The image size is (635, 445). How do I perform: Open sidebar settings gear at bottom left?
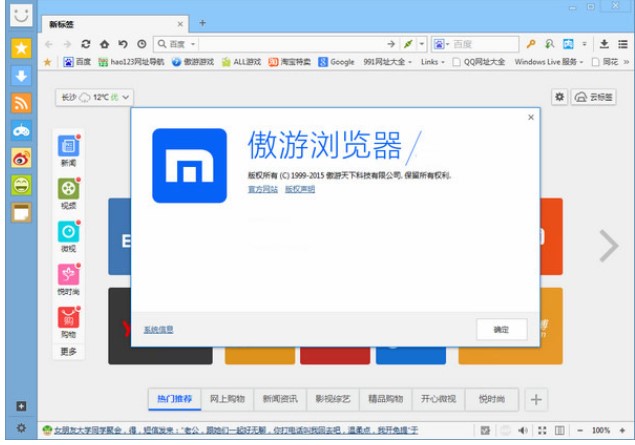point(21,428)
